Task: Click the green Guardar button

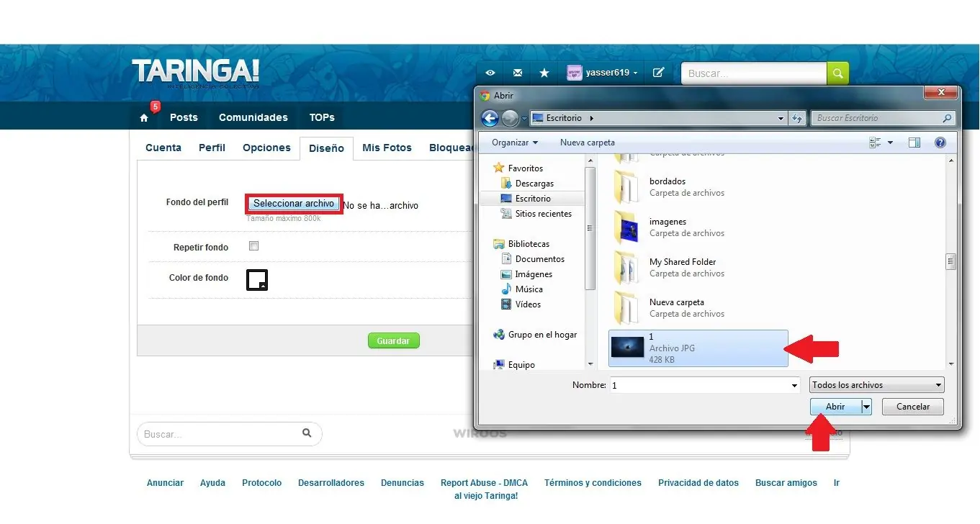Action: (x=393, y=341)
